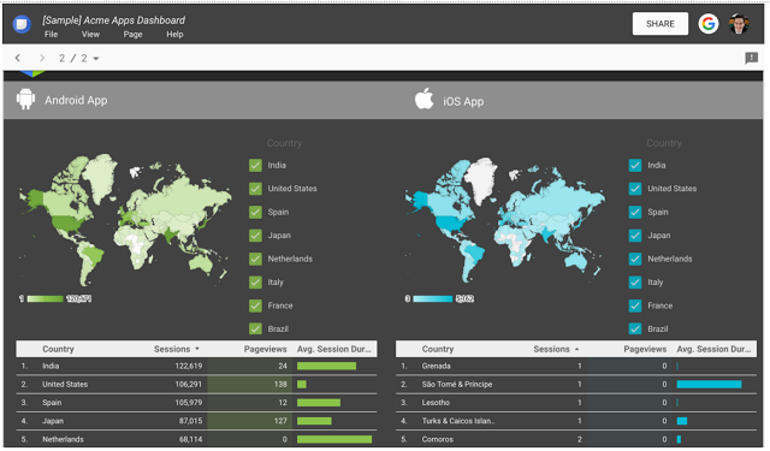The image size is (770, 451).
Task: Sort Android table by Sessions column
Action: coord(176,349)
